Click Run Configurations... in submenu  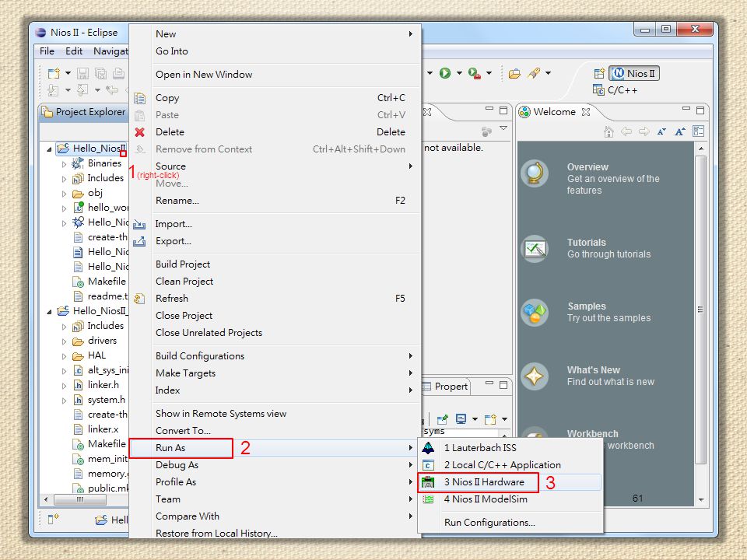click(x=510, y=523)
